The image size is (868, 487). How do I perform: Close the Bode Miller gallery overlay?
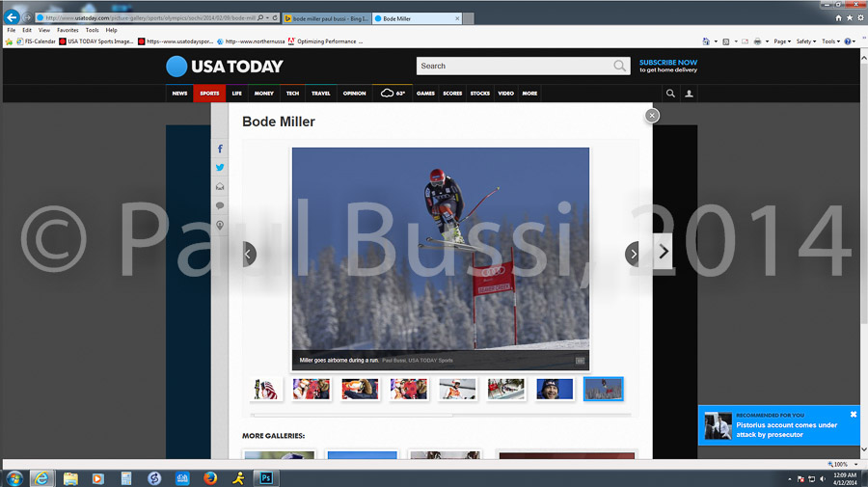[x=652, y=115]
